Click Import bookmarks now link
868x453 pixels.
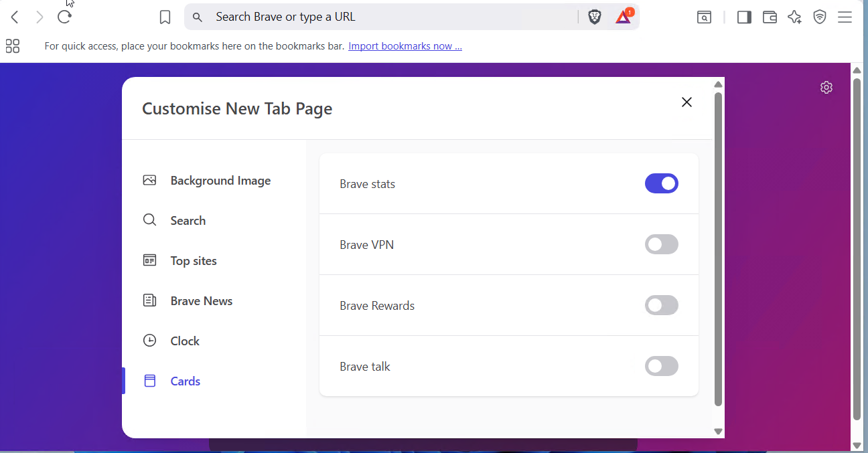[x=405, y=46]
